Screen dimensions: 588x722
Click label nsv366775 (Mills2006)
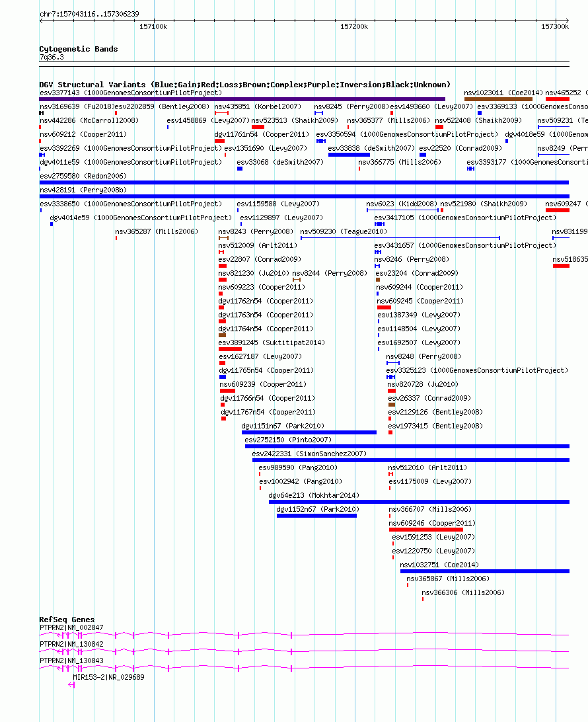[x=400, y=162]
